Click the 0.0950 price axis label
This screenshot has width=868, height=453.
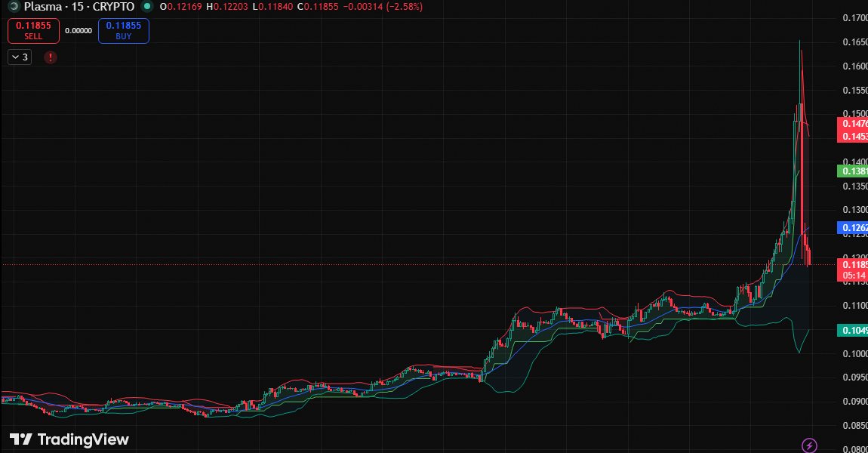point(854,377)
